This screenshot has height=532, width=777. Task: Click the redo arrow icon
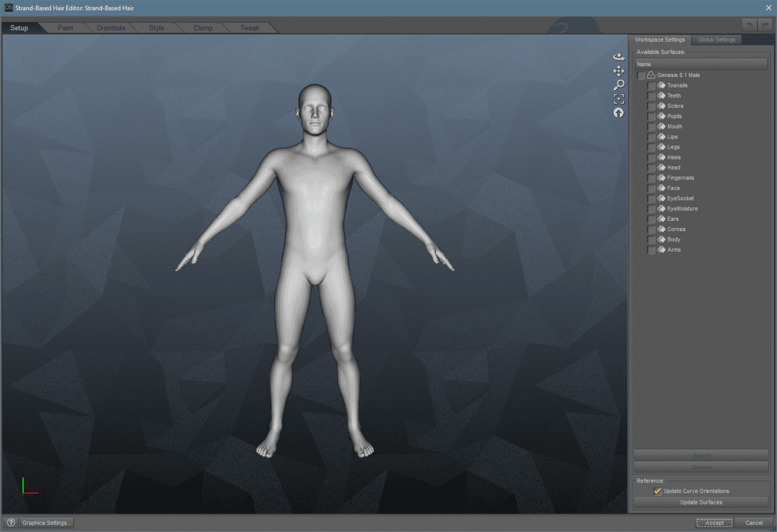click(765, 25)
